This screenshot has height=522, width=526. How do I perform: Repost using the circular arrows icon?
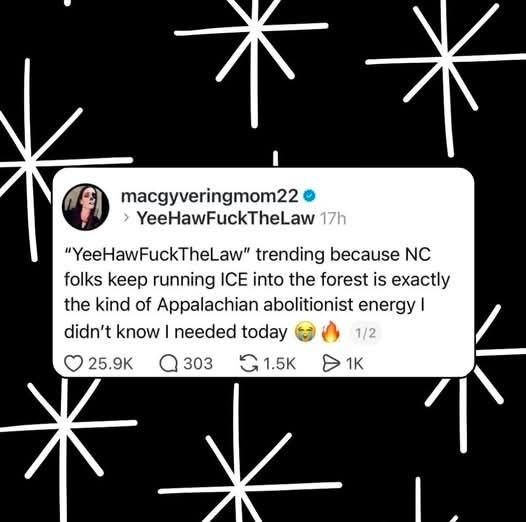click(x=249, y=364)
